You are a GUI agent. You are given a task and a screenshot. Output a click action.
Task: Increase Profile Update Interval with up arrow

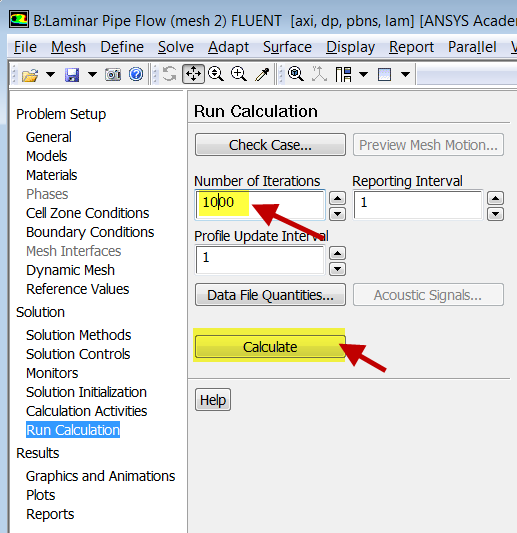point(337,253)
